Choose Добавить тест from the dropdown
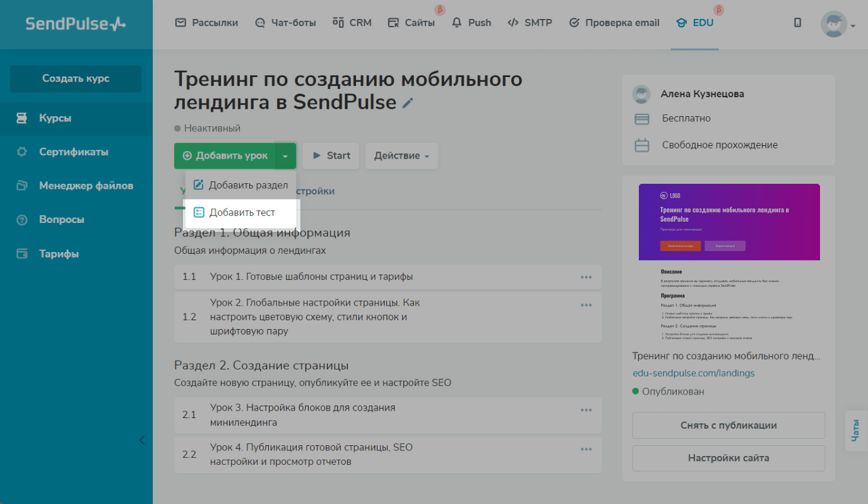868x504 pixels. [241, 213]
